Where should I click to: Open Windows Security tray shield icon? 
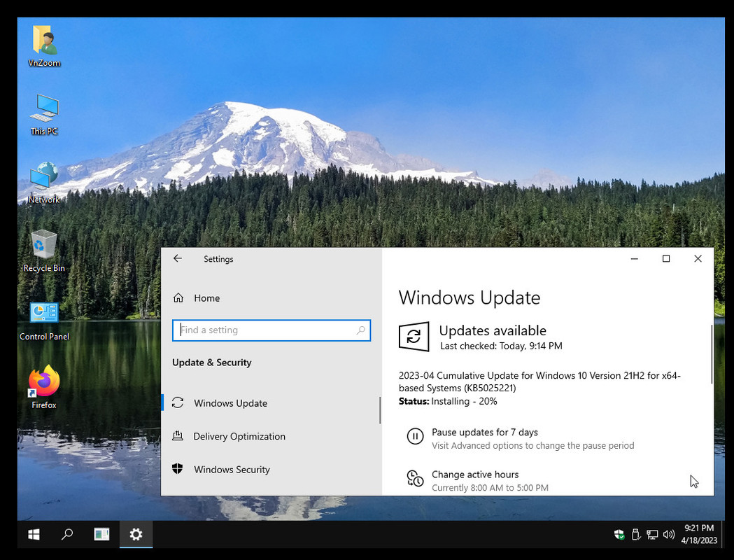click(x=619, y=534)
